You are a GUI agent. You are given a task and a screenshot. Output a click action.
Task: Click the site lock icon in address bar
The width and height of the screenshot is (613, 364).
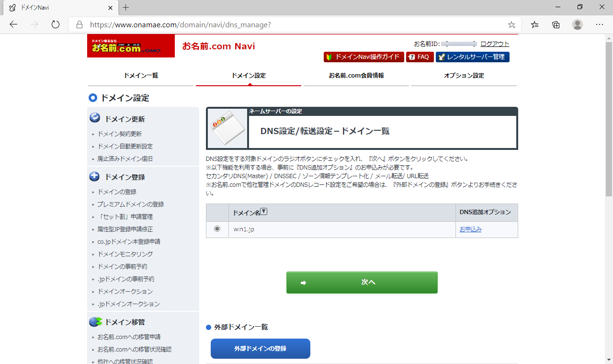79,24
